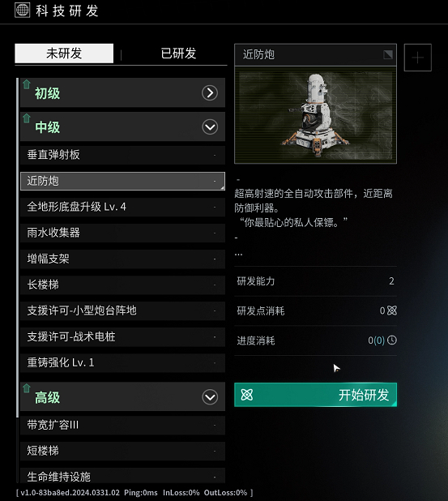Expand the 初级 category chevron
The width and height of the screenshot is (448, 501).
(x=210, y=93)
